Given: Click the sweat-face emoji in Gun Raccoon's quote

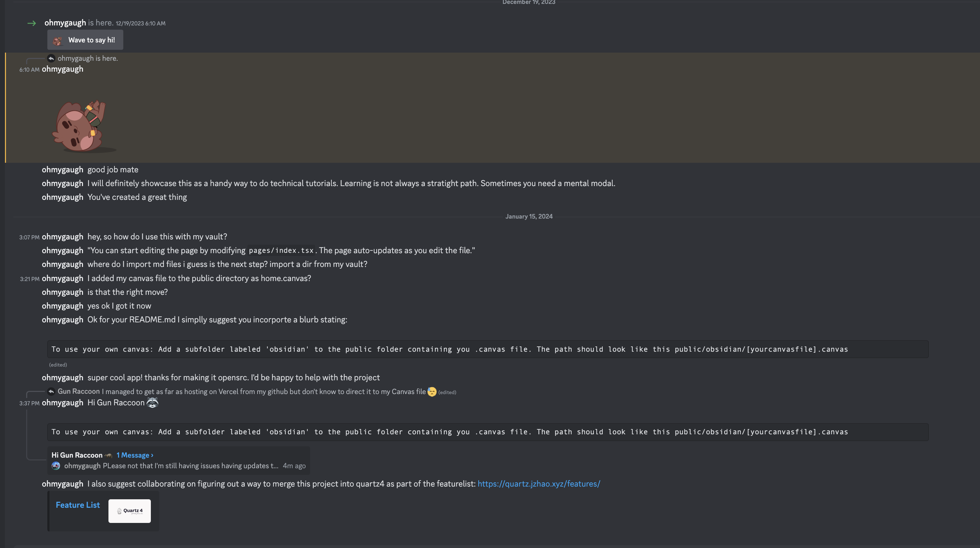Looking at the screenshot, I should [432, 392].
